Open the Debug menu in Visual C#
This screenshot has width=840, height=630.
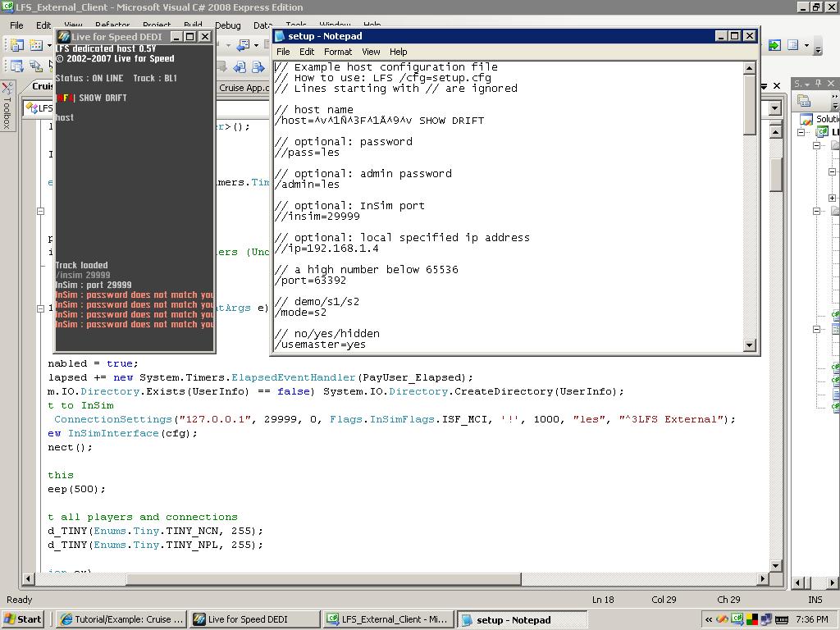point(228,25)
